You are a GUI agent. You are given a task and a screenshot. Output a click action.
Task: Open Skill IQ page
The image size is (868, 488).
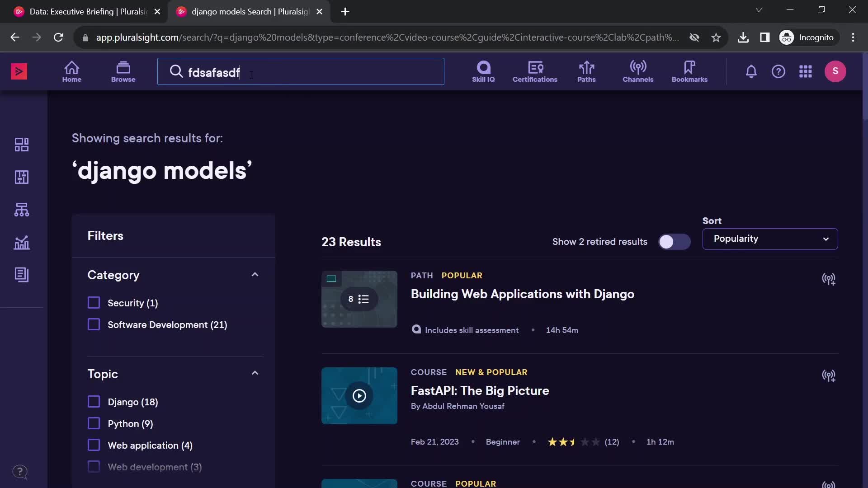point(483,71)
